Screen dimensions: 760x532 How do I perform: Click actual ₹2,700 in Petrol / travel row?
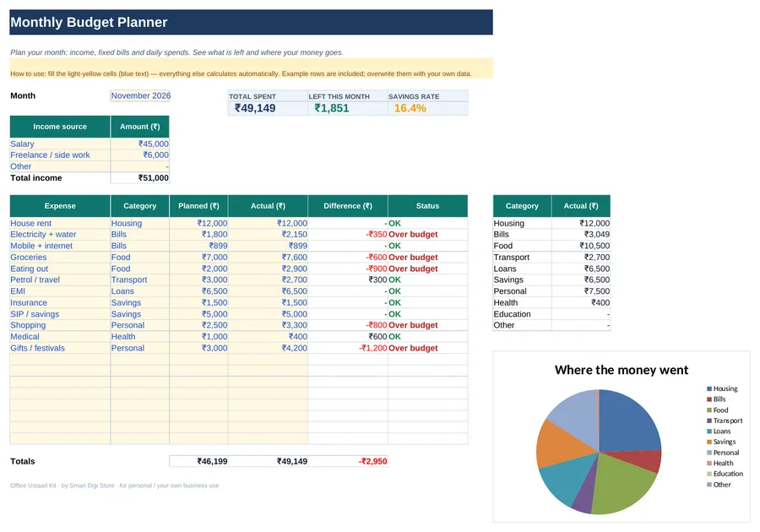268,280
